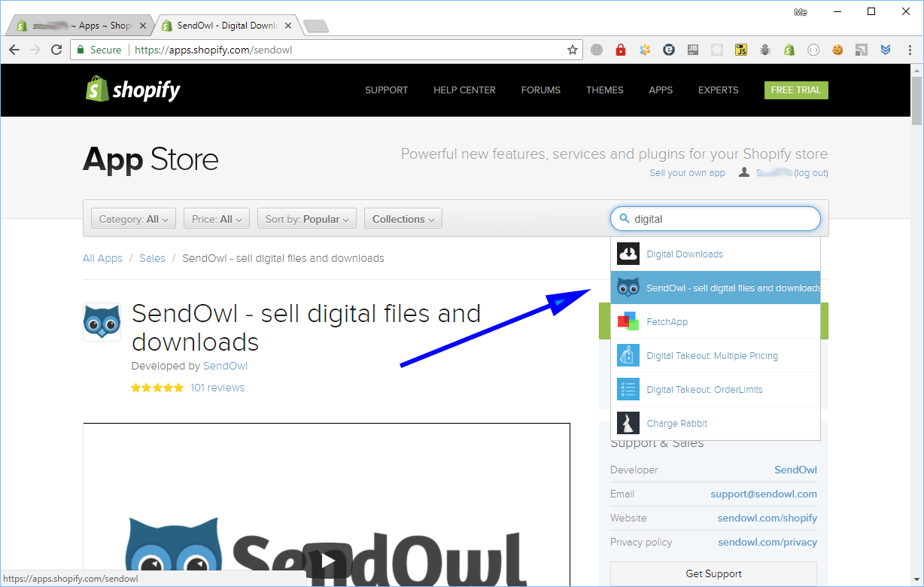Click the dark circular 'e' extension icon
The height and width of the screenshot is (587, 924).
click(669, 50)
